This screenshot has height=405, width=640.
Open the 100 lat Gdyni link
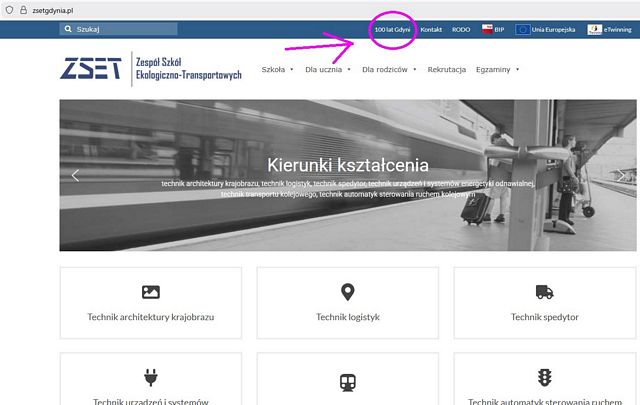(392, 30)
